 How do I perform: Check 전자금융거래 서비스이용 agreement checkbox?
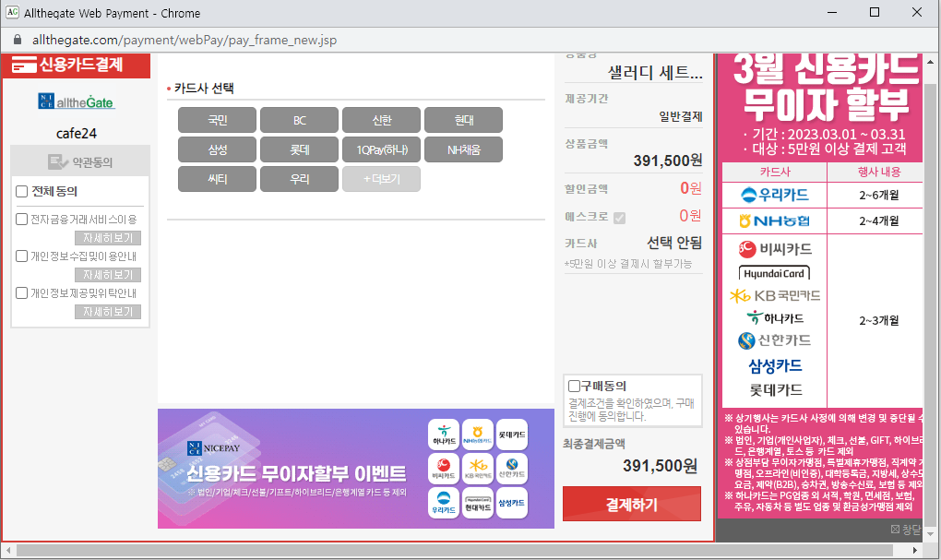pyautogui.click(x=21, y=219)
